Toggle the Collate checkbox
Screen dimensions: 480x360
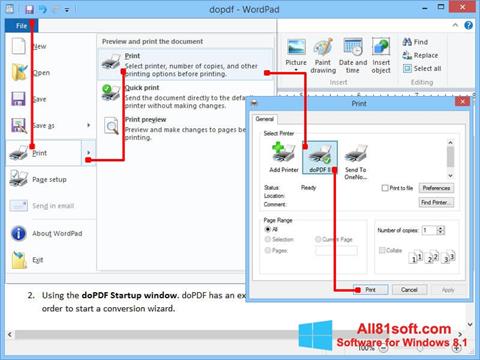(382, 250)
